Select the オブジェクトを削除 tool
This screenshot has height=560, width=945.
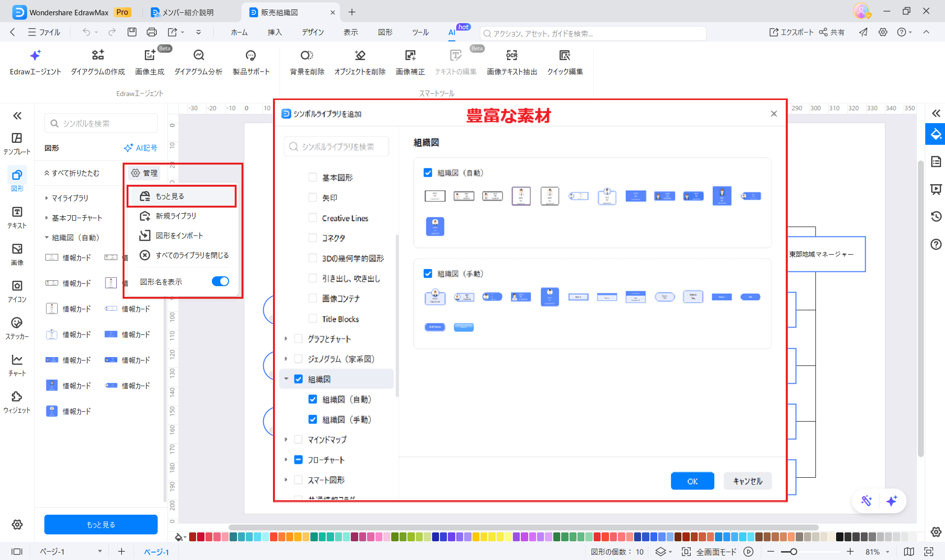(x=360, y=61)
